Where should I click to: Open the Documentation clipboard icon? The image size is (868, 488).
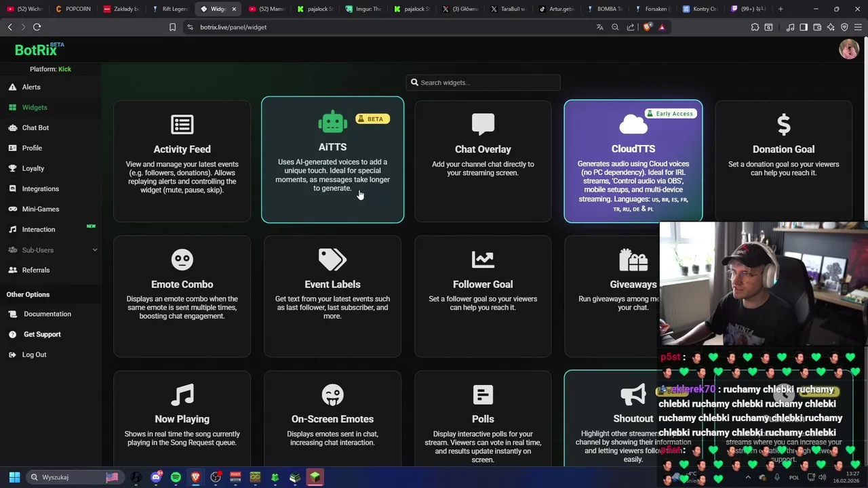(x=13, y=314)
